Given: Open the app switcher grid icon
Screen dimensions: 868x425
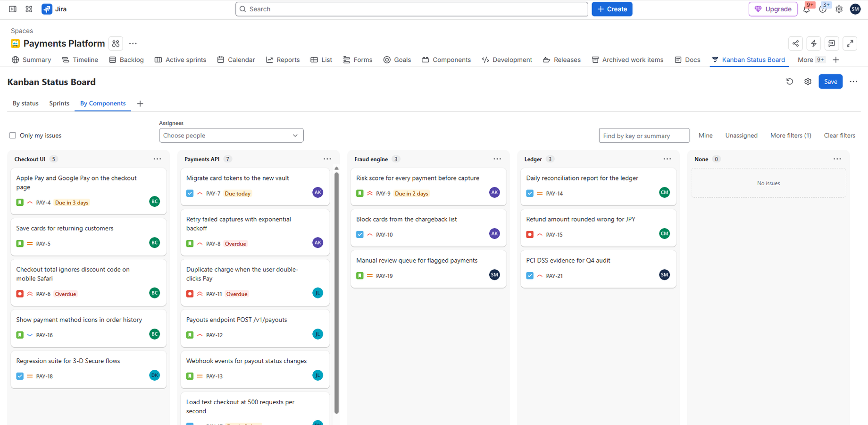Looking at the screenshot, I should pos(29,9).
